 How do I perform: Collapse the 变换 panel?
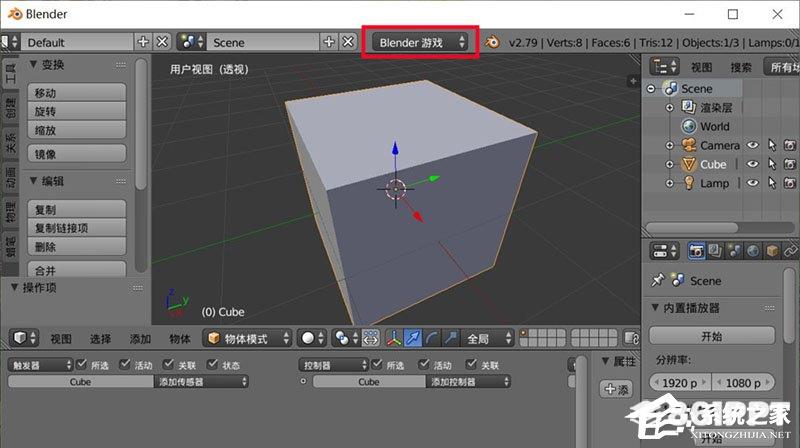coord(33,64)
